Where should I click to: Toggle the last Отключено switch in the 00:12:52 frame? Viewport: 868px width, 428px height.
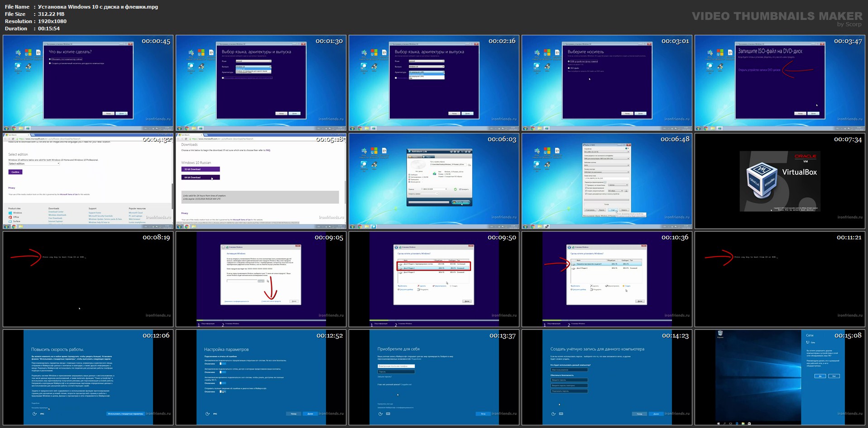(222, 391)
